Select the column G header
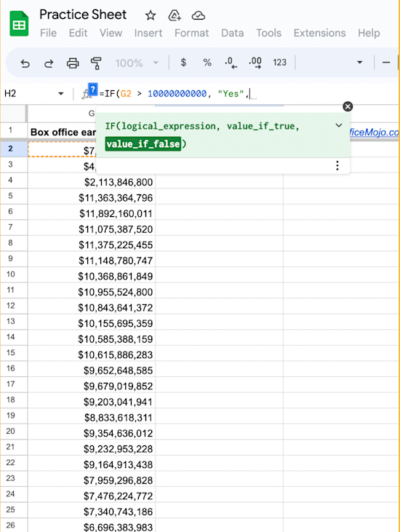 tap(92, 114)
